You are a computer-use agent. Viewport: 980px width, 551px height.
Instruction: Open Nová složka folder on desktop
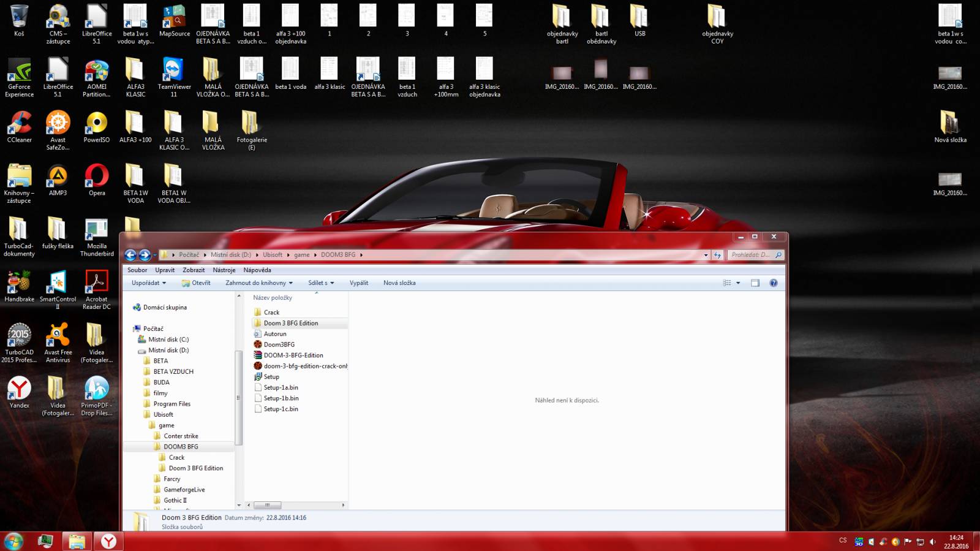[x=950, y=127]
